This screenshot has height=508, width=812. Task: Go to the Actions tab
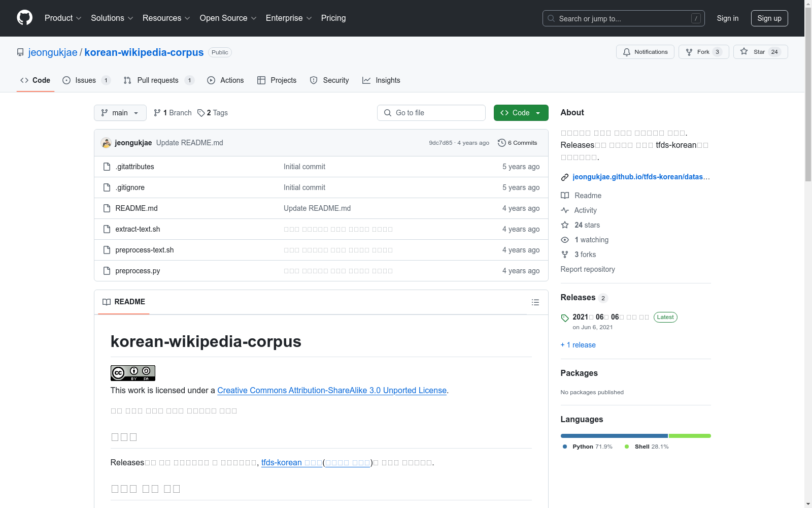pyautogui.click(x=225, y=80)
